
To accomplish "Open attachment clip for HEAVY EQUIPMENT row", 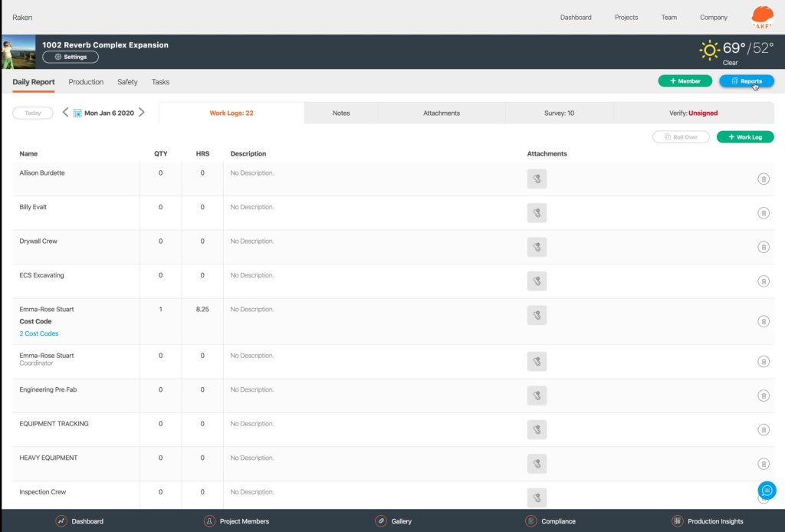I will [x=537, y=464].
